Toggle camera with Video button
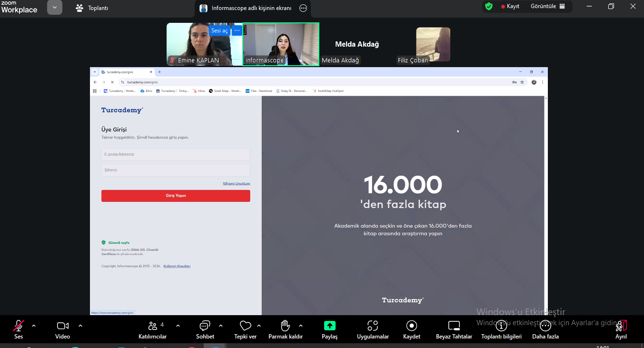Screen dimensions: 644x348 [x=62, y=329]
